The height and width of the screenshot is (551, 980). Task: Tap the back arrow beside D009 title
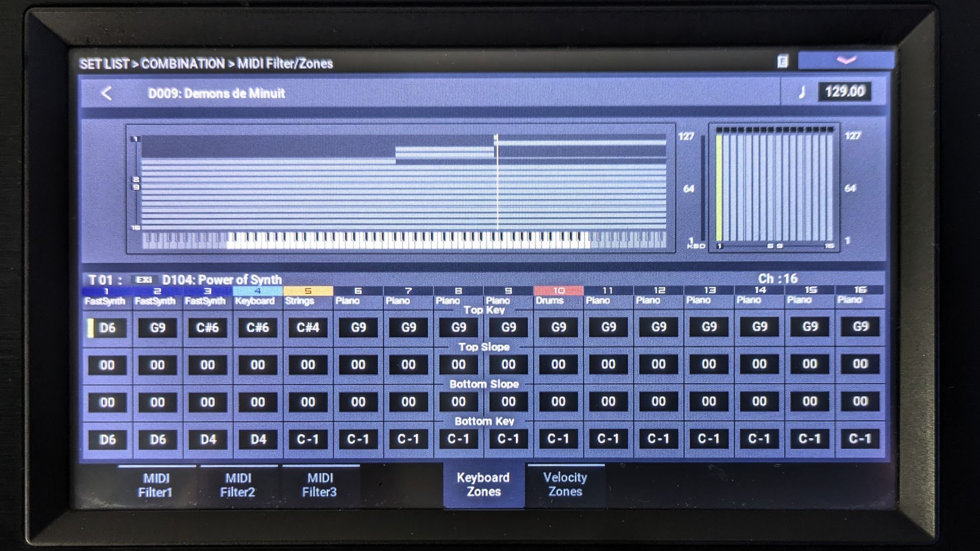point(106,93)
